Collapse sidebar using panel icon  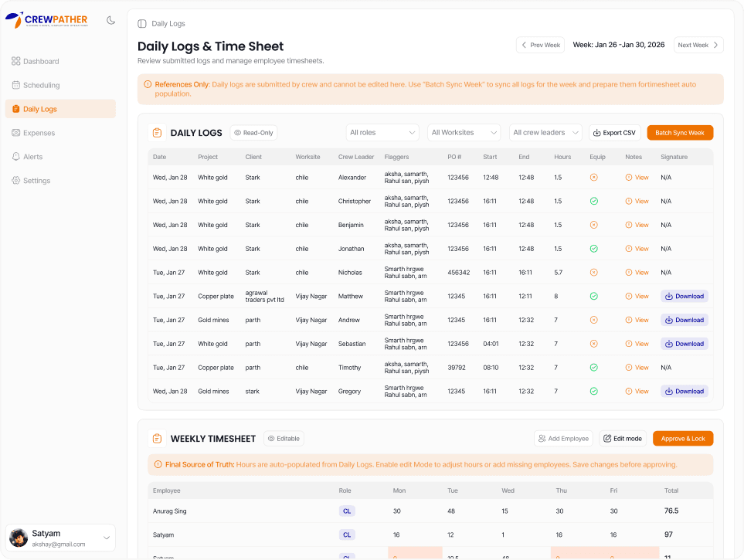pyautogui.click(x=141, y=24)
